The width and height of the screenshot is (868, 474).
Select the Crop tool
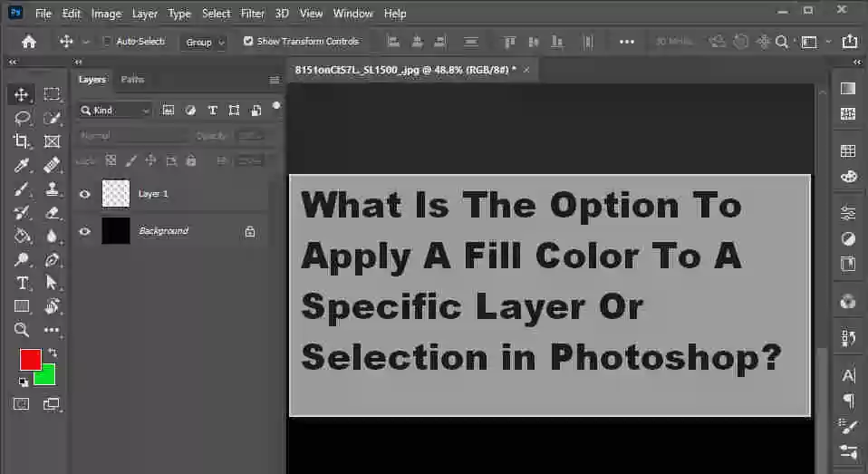pos(21,141)
